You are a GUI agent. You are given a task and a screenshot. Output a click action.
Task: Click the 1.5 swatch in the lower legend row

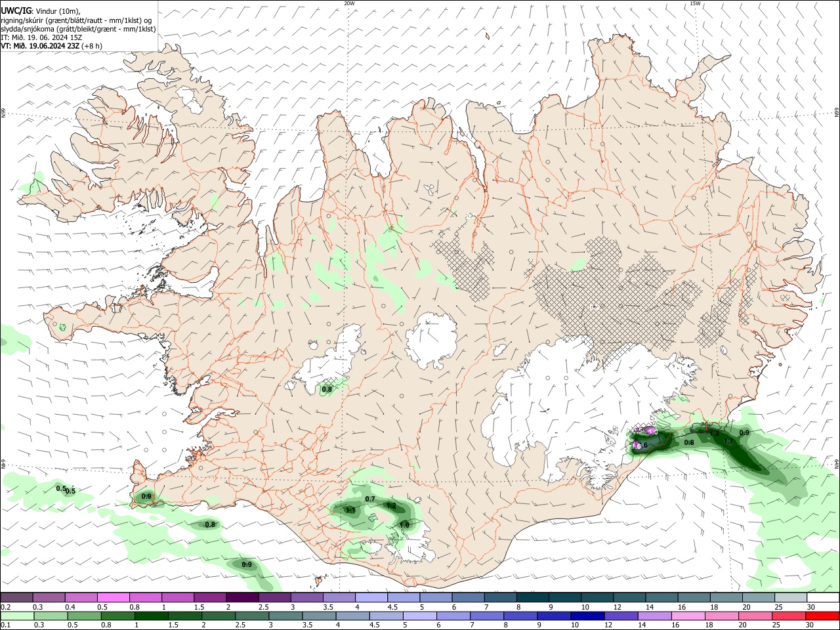point(184,616)
